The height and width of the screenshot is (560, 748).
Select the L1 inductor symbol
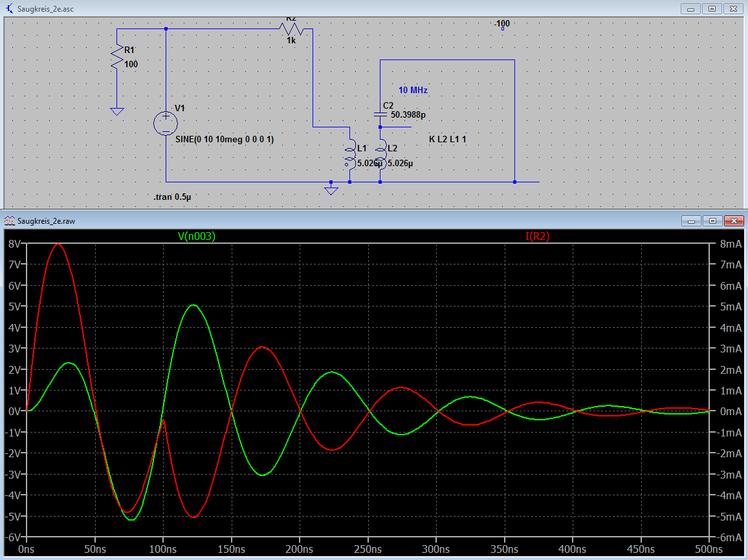pyautogui.click(x=349, y=155)
